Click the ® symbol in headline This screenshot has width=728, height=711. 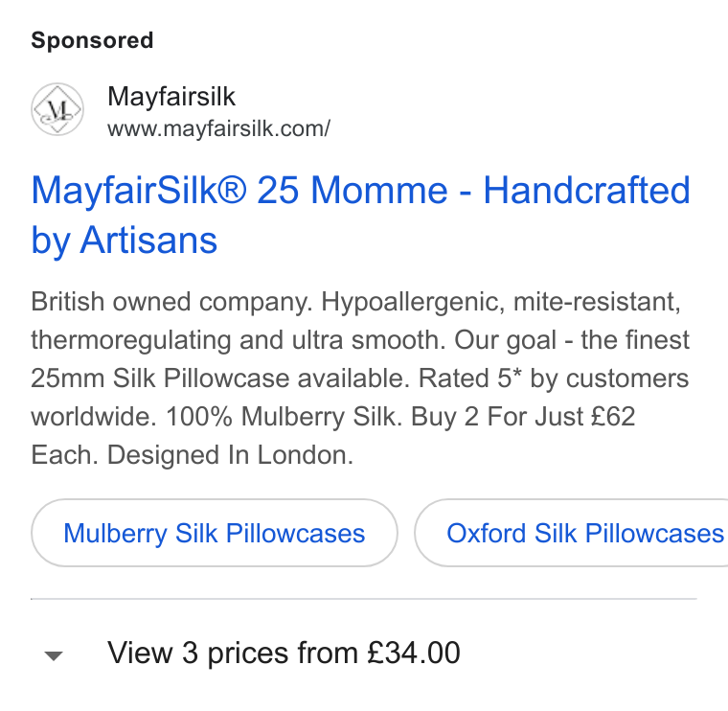click(x=231, y=188)
